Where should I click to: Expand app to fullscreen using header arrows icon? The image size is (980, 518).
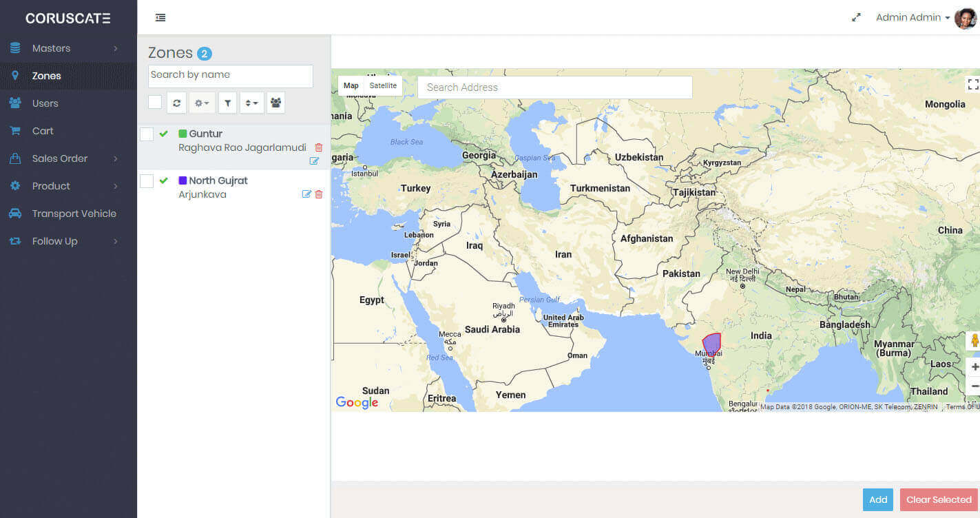point(856,17)
